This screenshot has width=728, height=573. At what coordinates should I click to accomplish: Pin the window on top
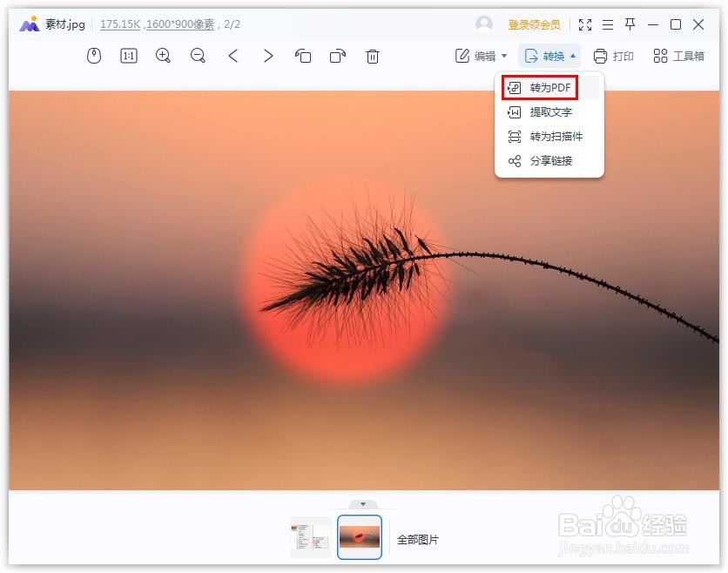630,24
